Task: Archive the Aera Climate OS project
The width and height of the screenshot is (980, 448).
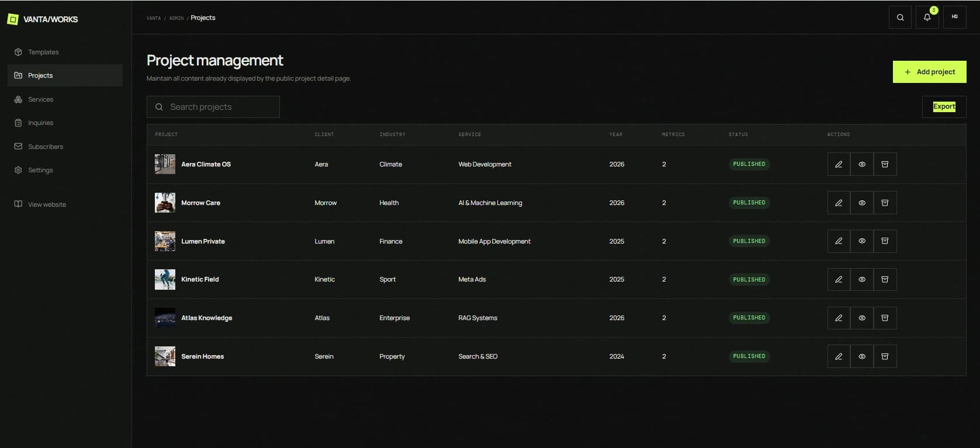Action: [x=885, y=164]
